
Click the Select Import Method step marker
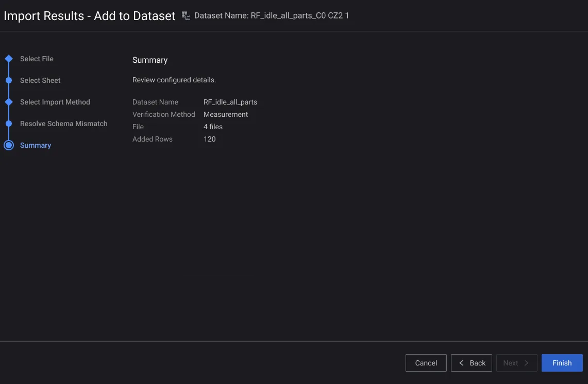(x=9, y=102)
